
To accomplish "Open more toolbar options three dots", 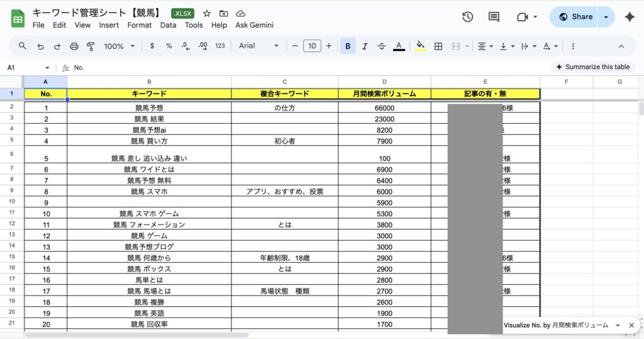I will [x=572, y=47].
